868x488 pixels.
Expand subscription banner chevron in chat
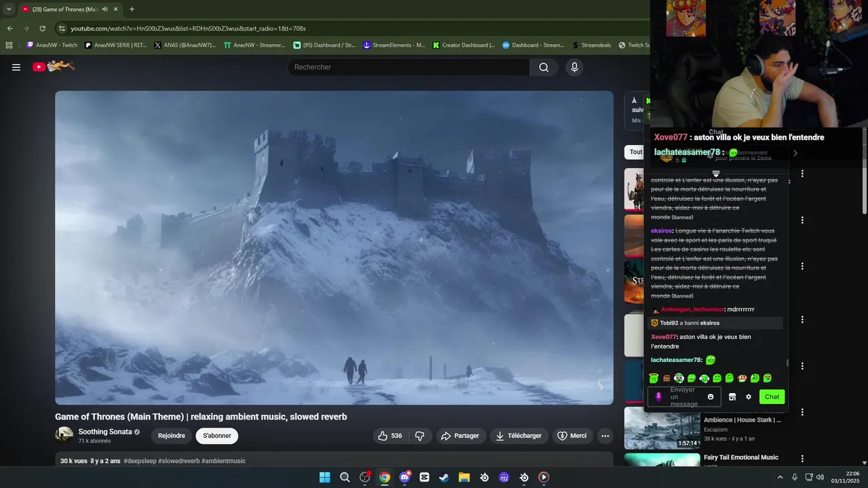[x=795, y=153]
